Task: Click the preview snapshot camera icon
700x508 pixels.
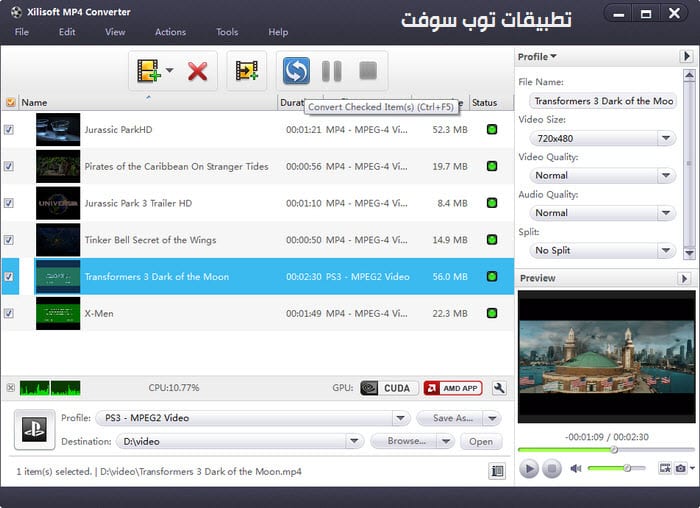Action: coord(680,468)
